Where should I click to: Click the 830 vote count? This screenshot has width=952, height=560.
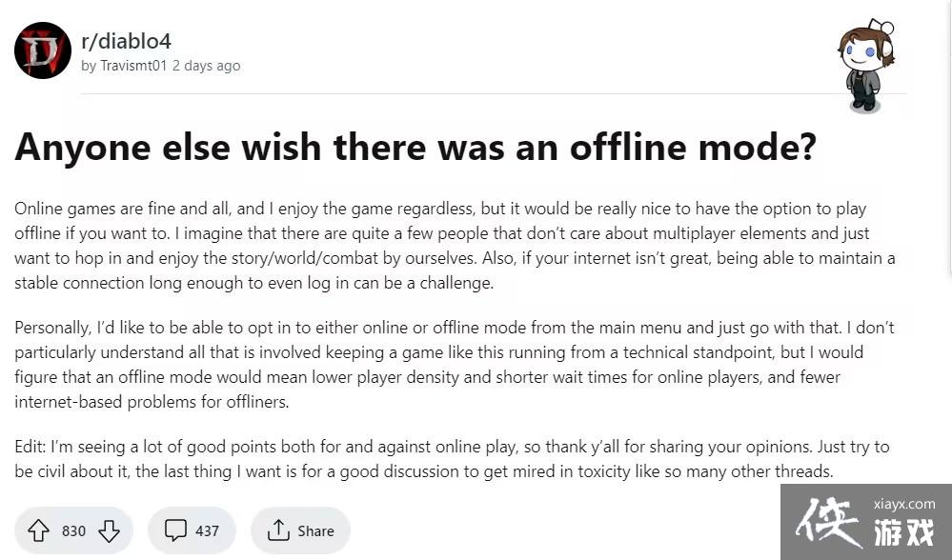tap(73, 530)
